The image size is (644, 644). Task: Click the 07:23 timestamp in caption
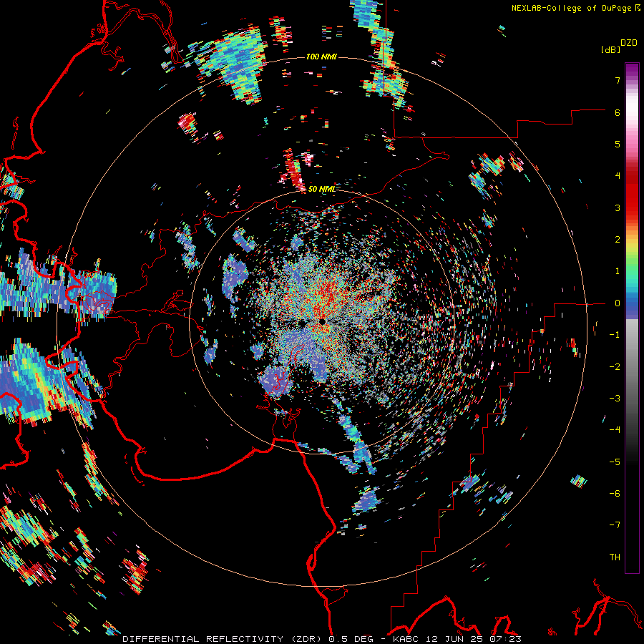[506, 639]
